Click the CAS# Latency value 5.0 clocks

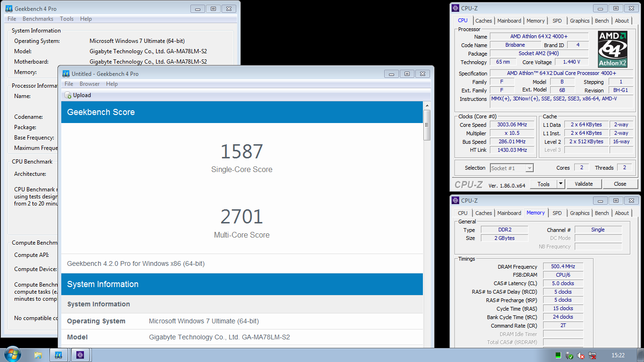pos(563,284)
